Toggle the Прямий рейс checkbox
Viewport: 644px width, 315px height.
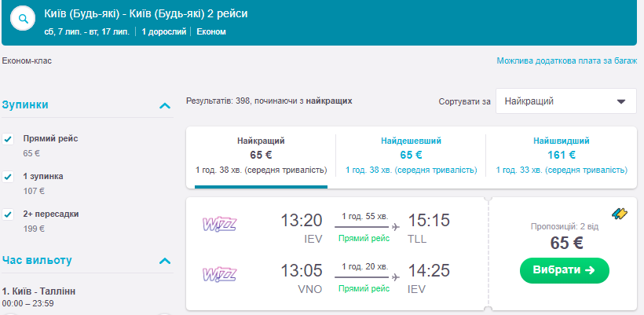coord(9,139)
